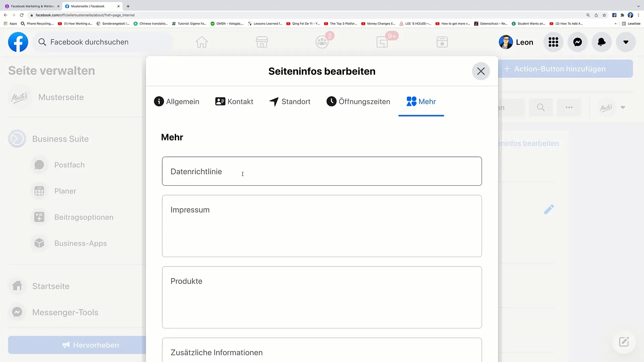Screen dimensions: 644x362
Task: Open Messenger-Tools in the sidebar
Action: 65,312
